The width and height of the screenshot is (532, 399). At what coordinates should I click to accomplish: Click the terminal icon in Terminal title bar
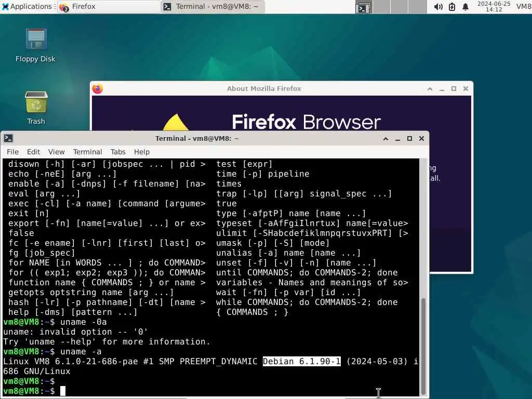(x=8, y=138)
